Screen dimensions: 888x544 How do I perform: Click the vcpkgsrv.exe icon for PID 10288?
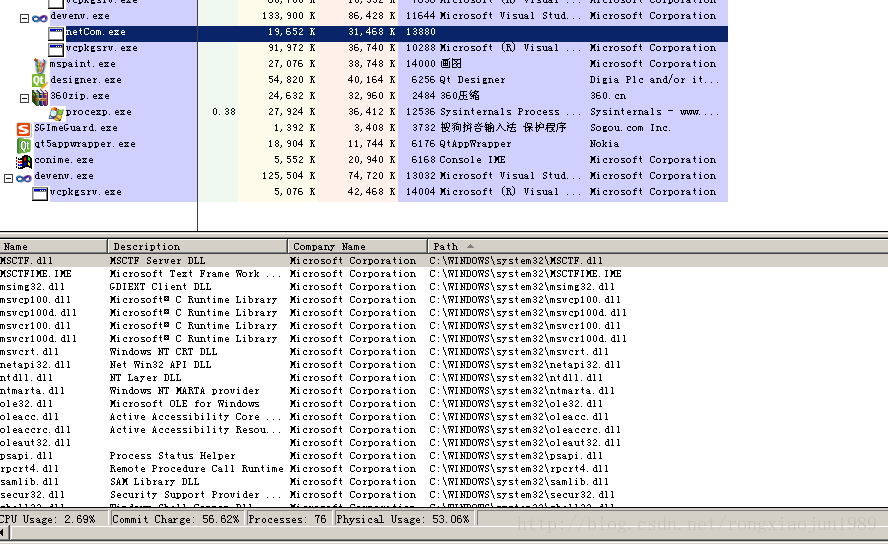[x=56, y=50]
